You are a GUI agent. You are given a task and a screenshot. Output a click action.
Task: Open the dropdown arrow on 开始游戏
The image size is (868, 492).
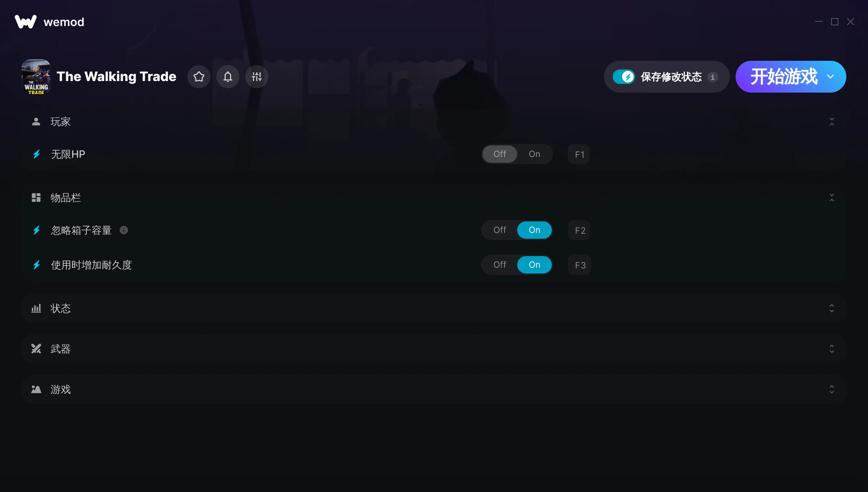coord(830,77)
